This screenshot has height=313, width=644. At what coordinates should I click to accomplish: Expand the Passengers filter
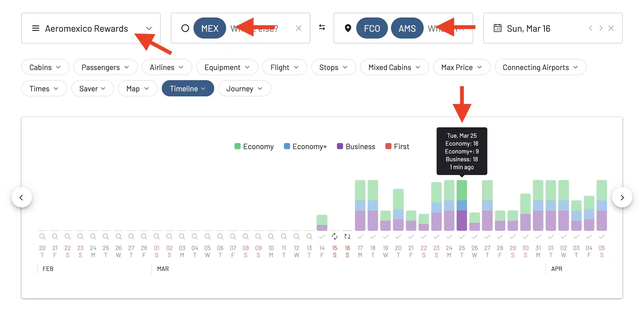tap(105, 67)
